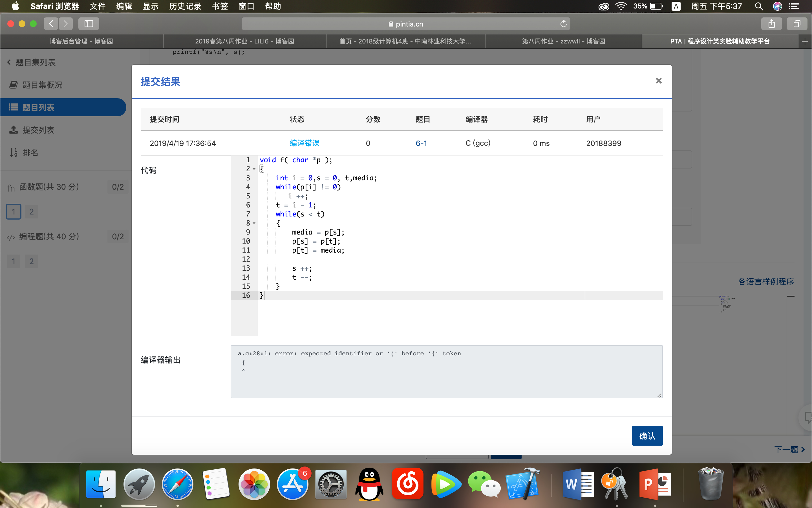
Task: Open Xcode from the Dock
Action: point(523,484)
